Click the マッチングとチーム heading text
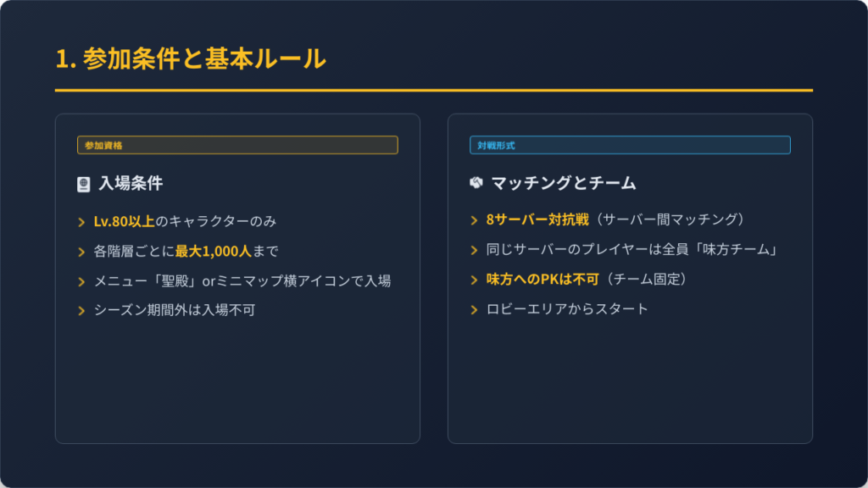The image size is (868, 488). 564,183
